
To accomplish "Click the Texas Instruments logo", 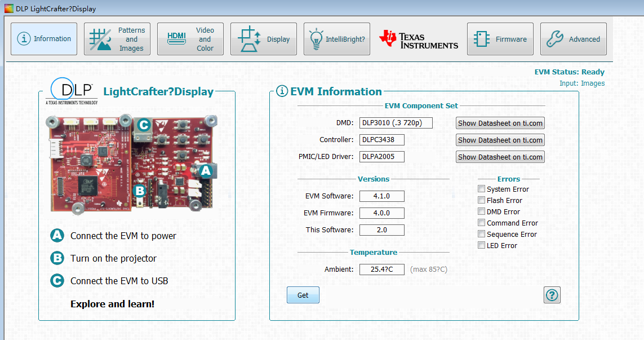I will tap(419, 39).
